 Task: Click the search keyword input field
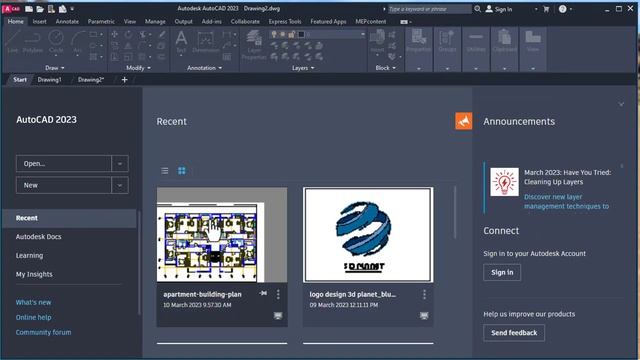[x=429, y=9]
